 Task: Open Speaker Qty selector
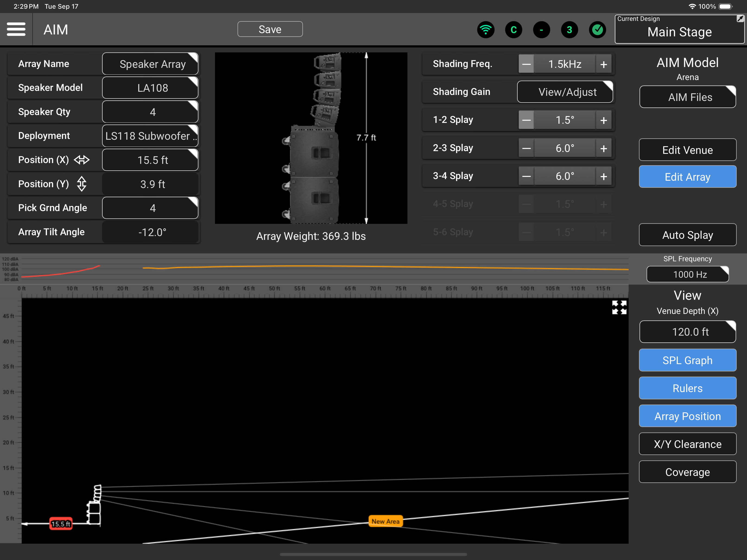(150, 112)
